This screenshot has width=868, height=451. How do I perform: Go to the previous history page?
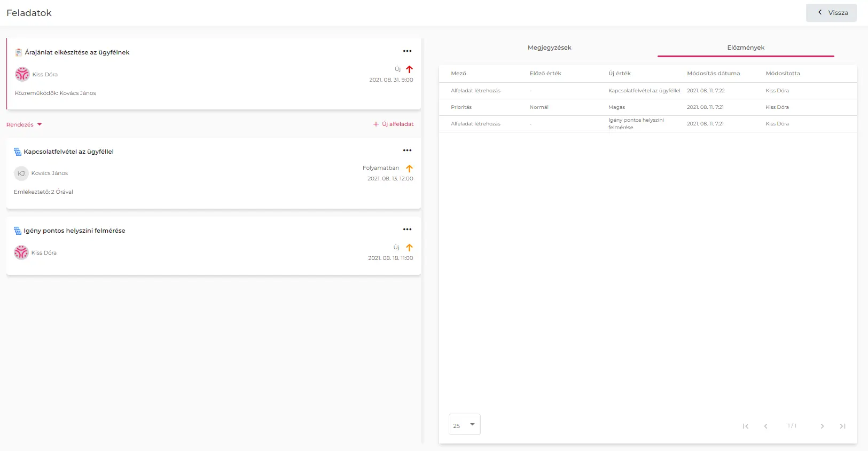[x=765, y=426]
